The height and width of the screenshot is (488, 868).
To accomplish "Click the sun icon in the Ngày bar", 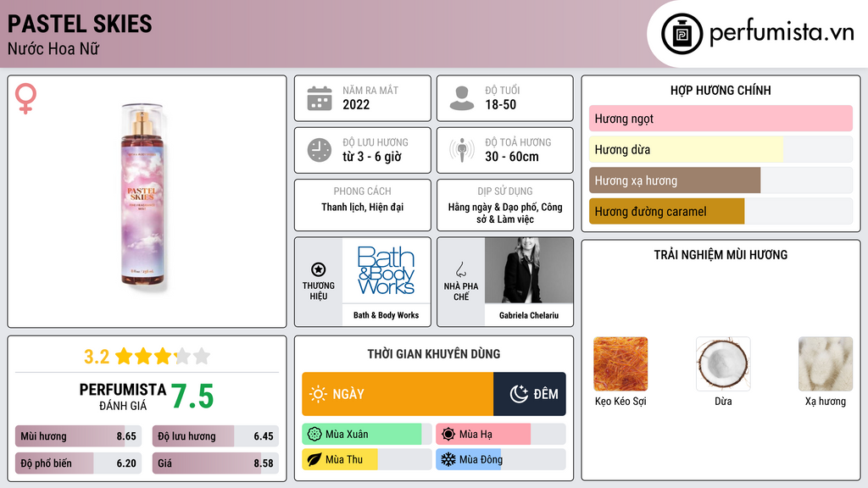I will [x=319, y=394].
